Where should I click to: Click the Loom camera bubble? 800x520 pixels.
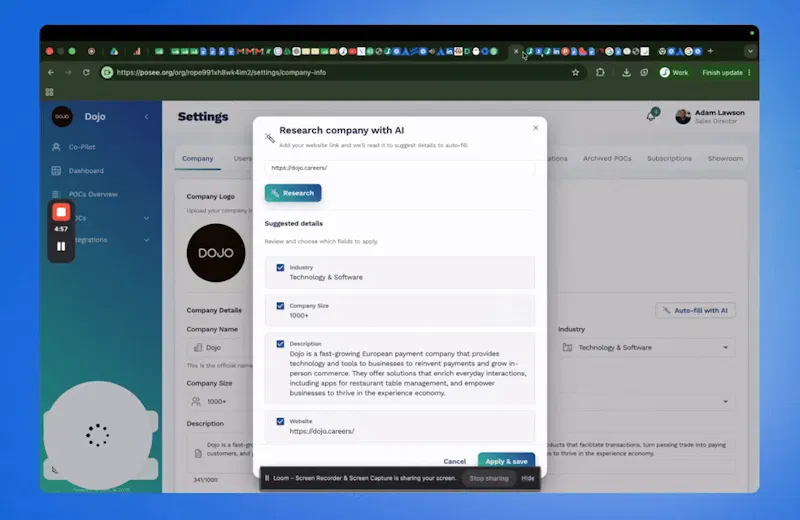(x=97, y=435)
